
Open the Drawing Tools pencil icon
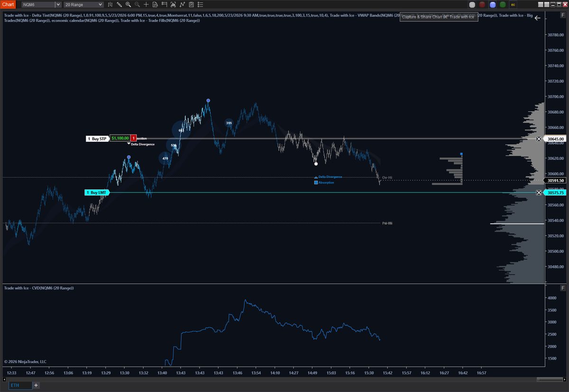point(119,4)
